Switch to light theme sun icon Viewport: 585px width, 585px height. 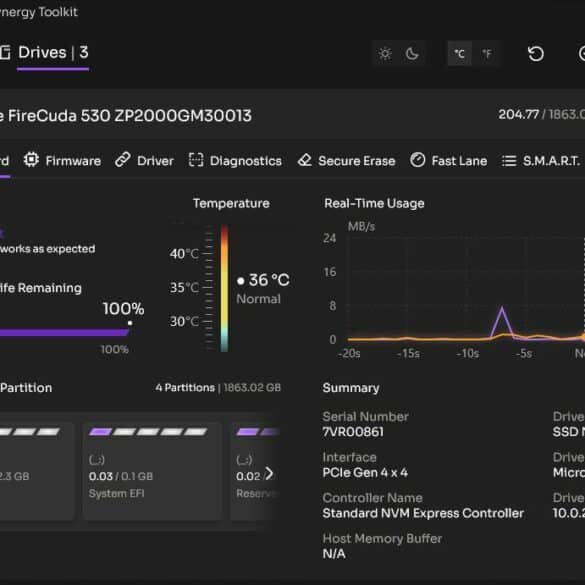pyautogui.click(x=385, y=54)
